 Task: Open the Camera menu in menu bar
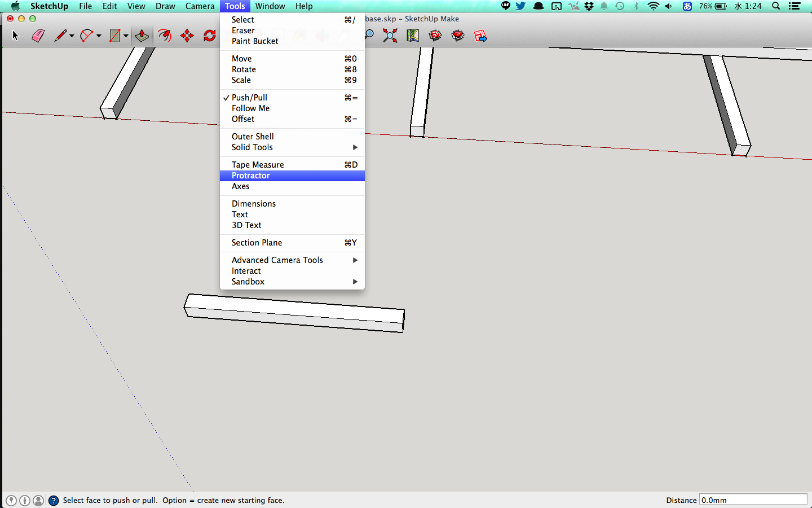pyautogui.click(x=200, y=6)
